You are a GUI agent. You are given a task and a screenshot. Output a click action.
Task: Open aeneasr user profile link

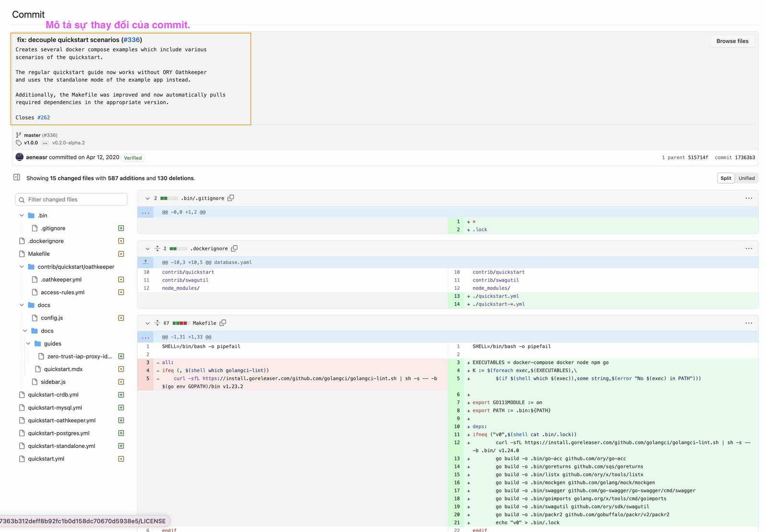[36, 157]
